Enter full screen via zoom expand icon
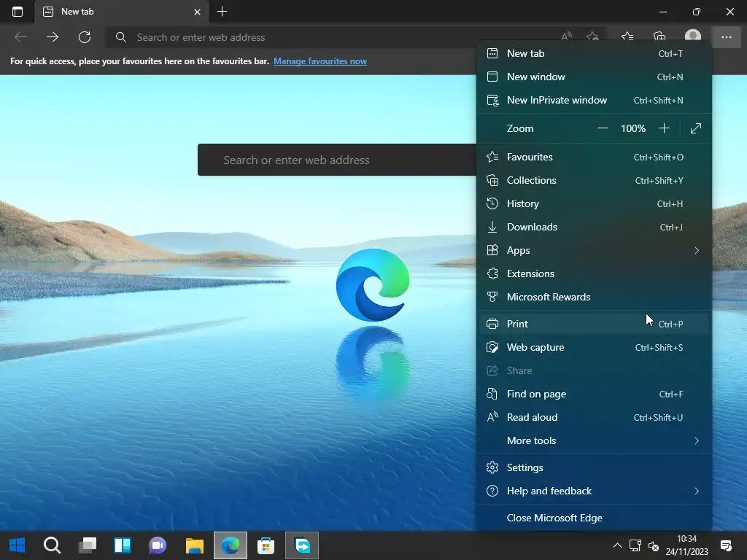This screenshot has height=560, width=747. point(695,128)
